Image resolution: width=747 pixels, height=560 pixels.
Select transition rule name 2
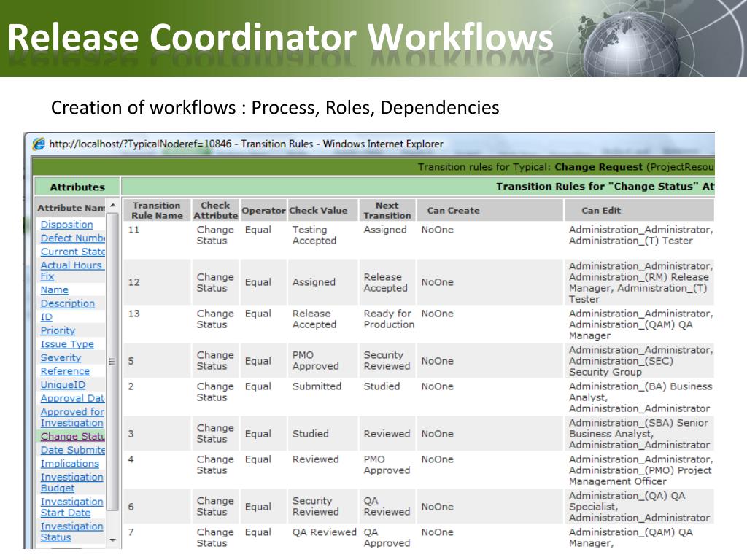click(x=131, y=386)
